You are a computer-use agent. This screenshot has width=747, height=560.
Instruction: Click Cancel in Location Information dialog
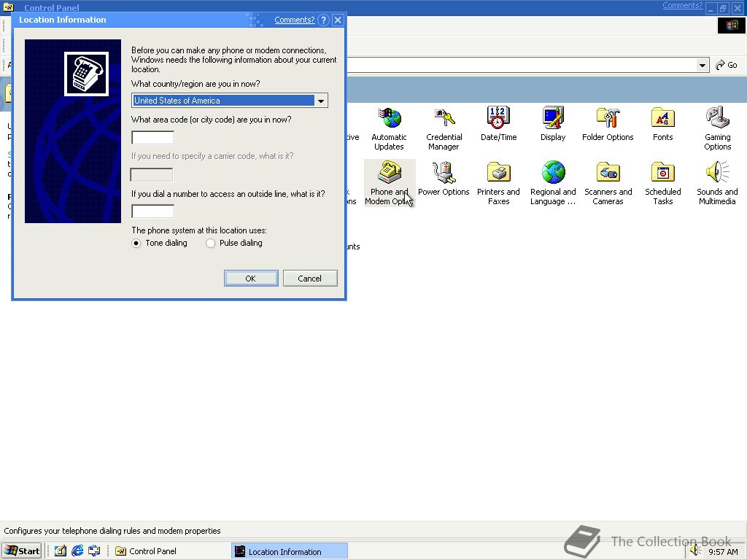pos(310,279)
